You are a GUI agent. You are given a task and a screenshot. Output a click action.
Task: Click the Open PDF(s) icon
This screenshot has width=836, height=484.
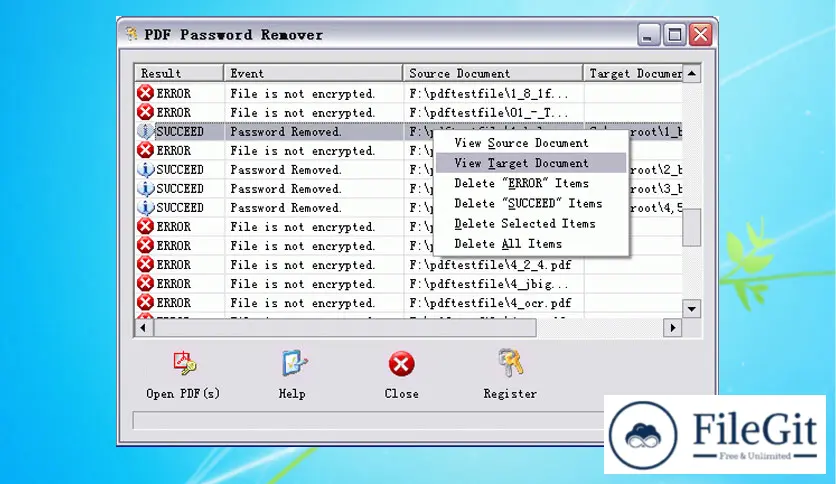pyautogui.click(x=185, y=364)
